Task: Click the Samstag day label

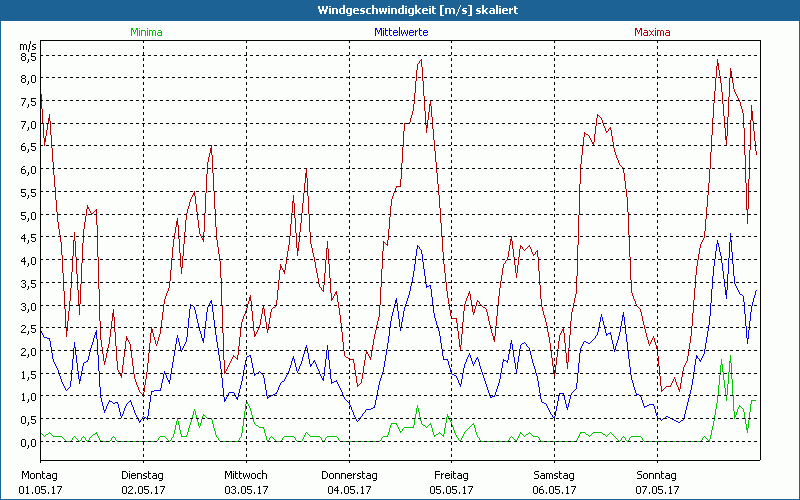Action: pos(554,476)
